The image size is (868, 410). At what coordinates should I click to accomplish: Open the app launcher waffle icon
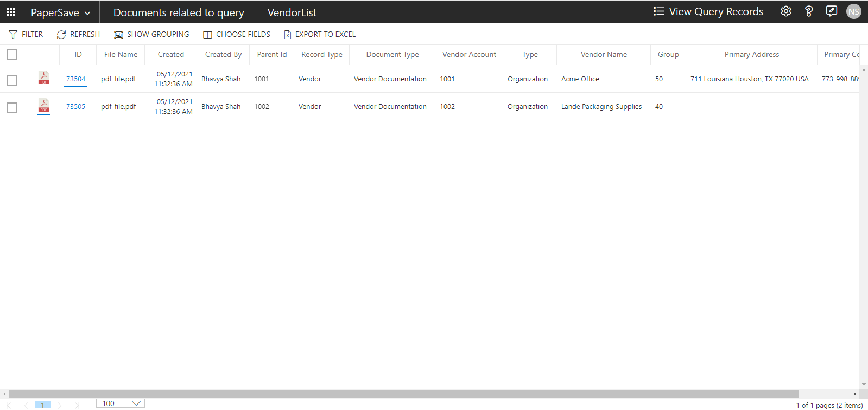[x=11, y=12]
